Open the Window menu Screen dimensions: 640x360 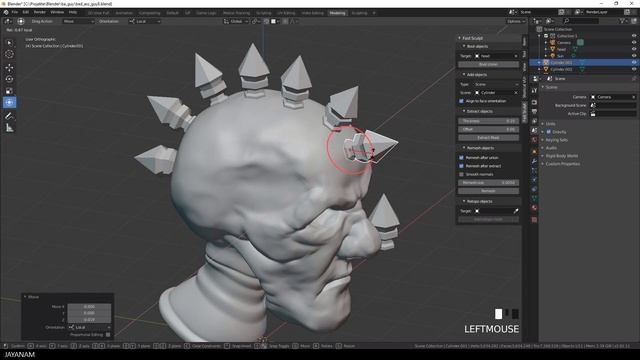pos(57,12)
